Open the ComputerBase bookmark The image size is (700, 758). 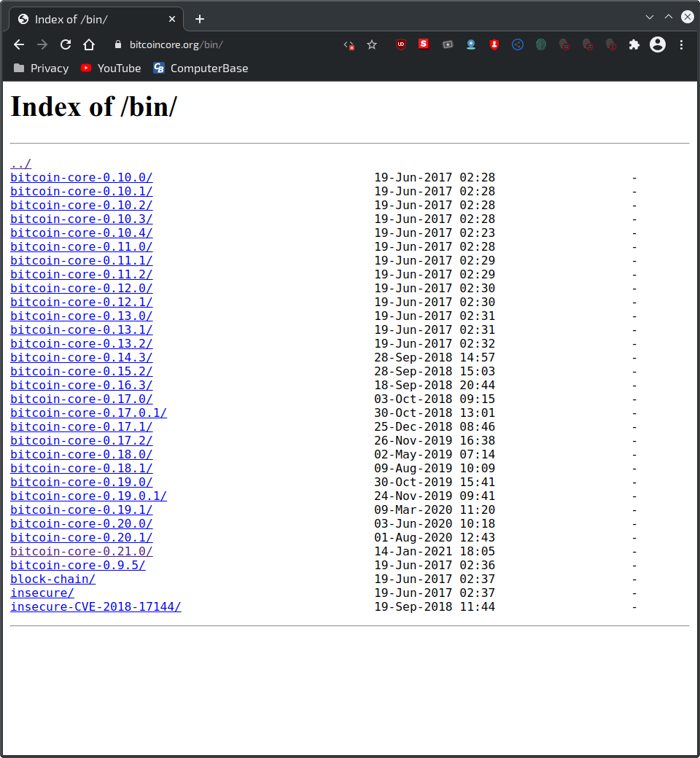(201, 69)
